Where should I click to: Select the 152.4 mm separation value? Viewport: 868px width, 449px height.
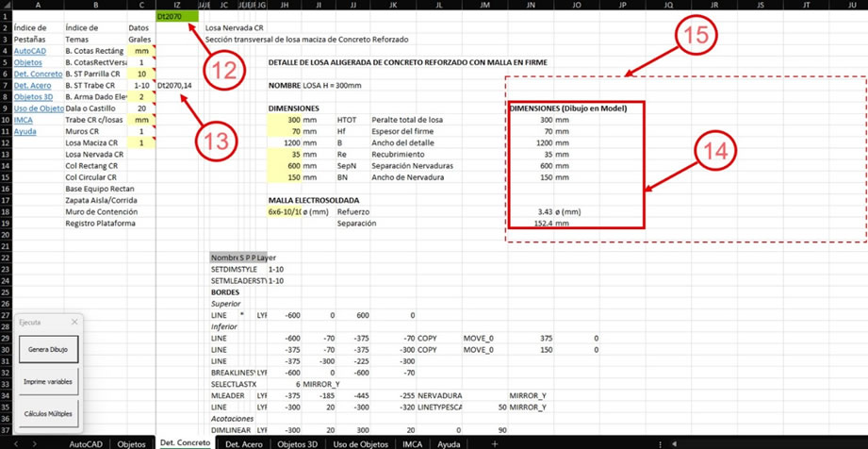pos(531,224)
